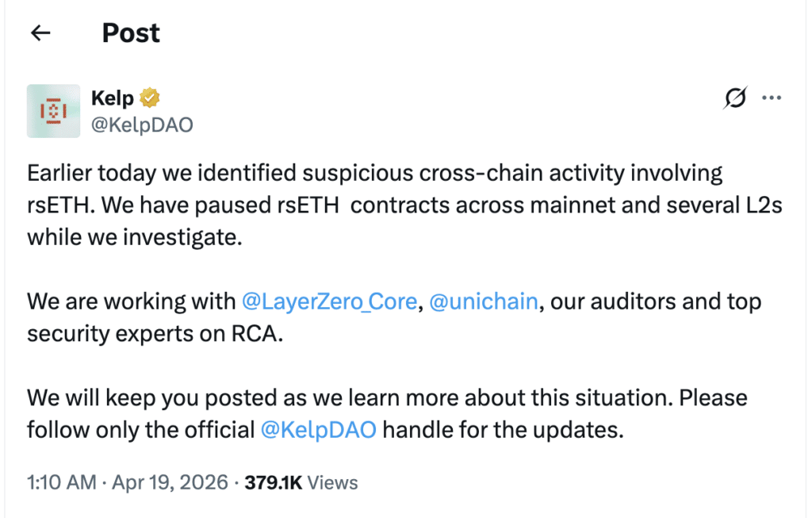Click the @KelpDAO handle under the name
Screen dimensions: 812x518
pyautogui.click(x=143, y=125)
